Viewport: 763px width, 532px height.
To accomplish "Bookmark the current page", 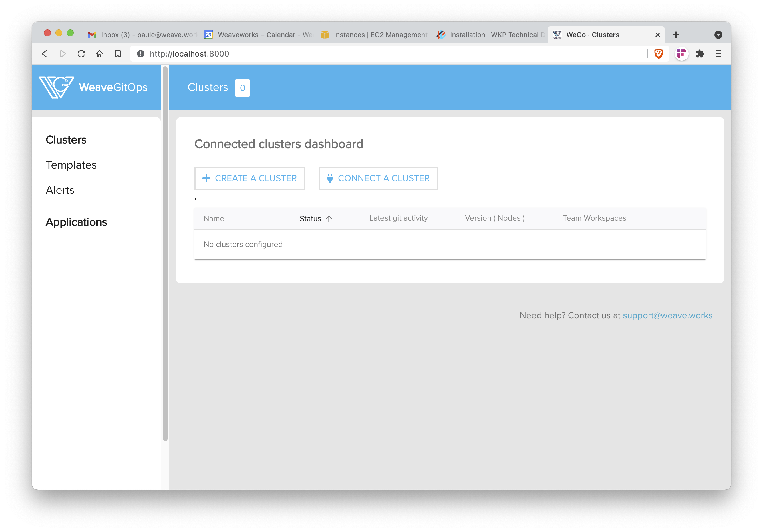I will [x=118, y=53].
